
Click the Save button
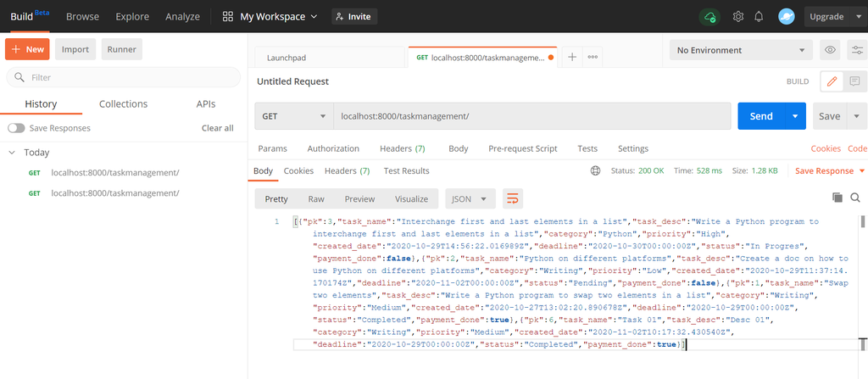pyautogui.click(x=829, y=116)
